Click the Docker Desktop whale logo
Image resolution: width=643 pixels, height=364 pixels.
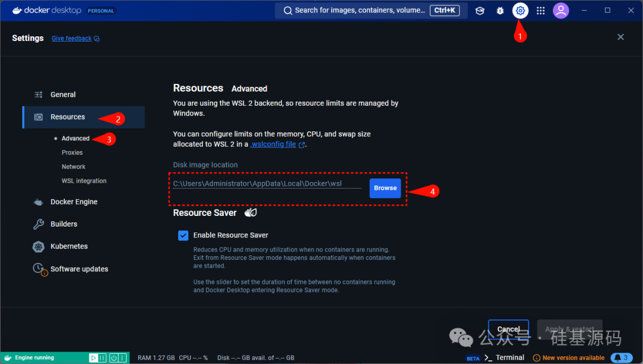click(17, 10)
